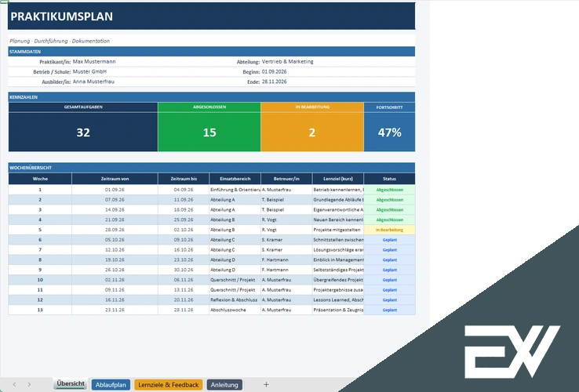Click the previous sheet navigation arrow

pyautogui.click(x=14, y=385)
